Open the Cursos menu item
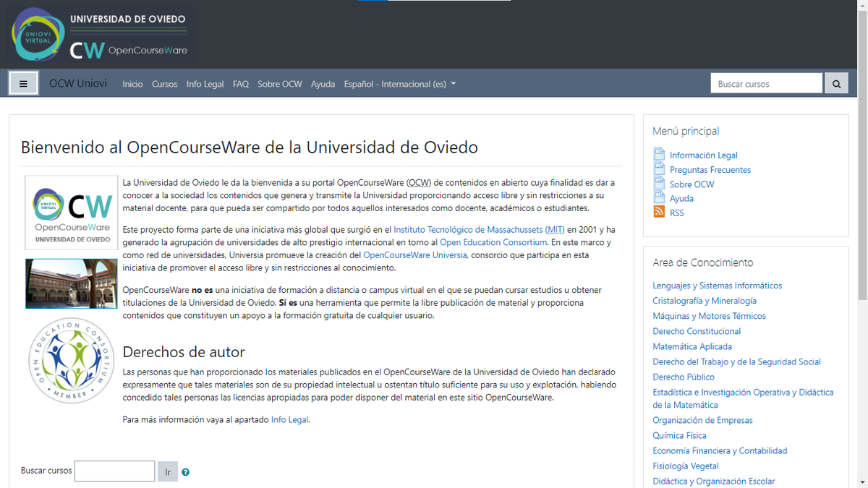868x488 pixels. click(x=164, y=84)
